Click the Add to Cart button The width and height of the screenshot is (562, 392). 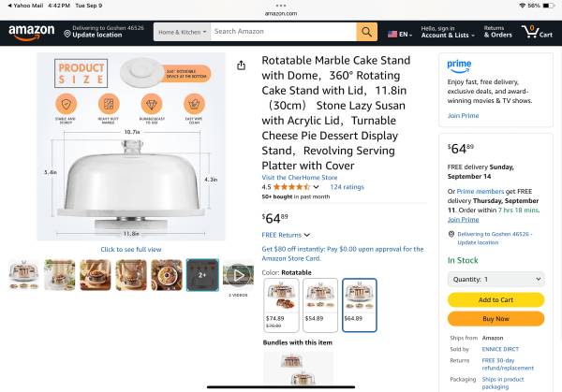click(x=495, y=299)
